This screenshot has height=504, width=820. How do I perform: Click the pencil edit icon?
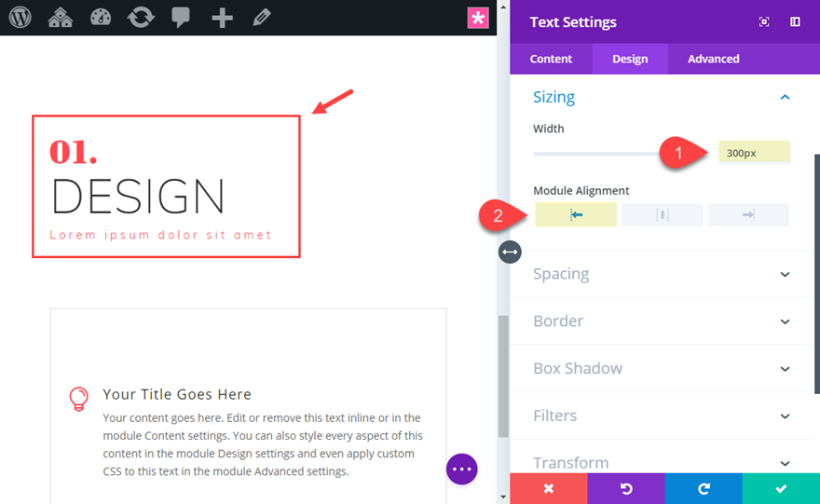262,18
